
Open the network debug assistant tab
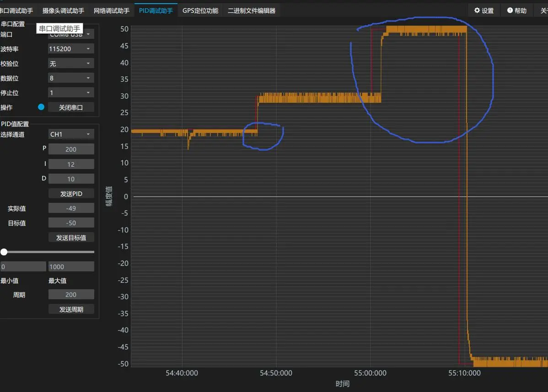point(111,11)
